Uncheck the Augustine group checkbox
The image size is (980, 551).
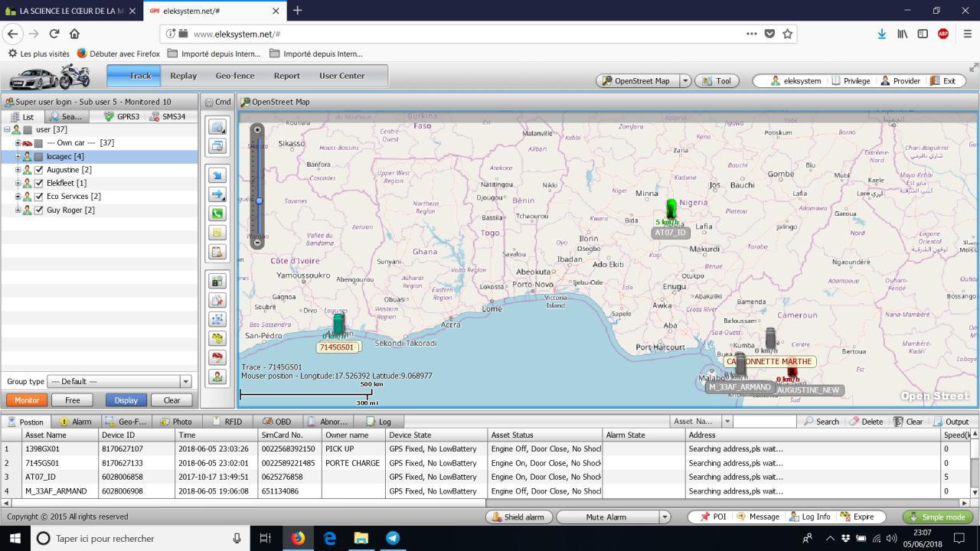coord(39,170)
